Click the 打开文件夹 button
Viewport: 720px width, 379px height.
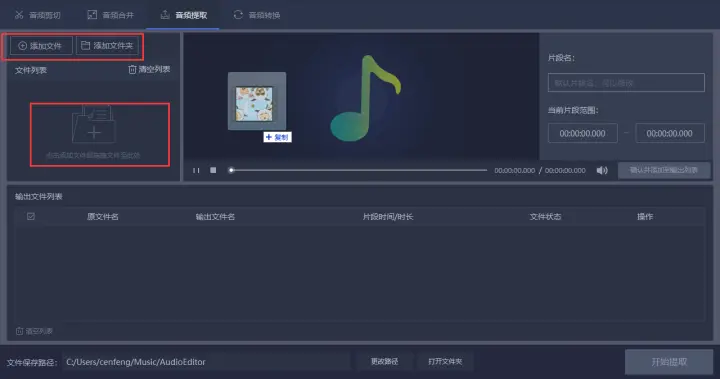445,362
